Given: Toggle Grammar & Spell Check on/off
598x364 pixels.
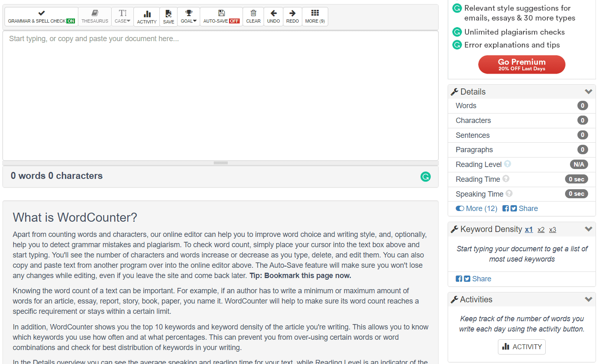Looking at the screenshot, I should [x=41, y=17].
